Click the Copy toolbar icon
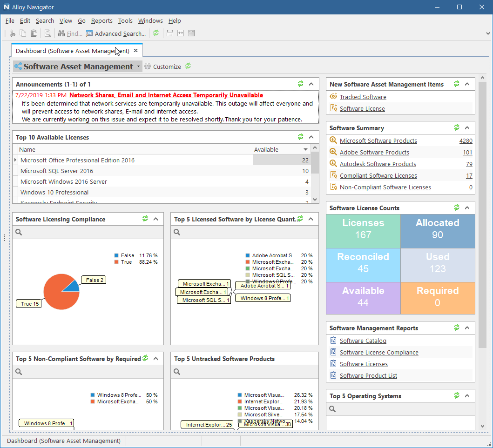This screenshot has height=448, width=493. click(22, 33)
